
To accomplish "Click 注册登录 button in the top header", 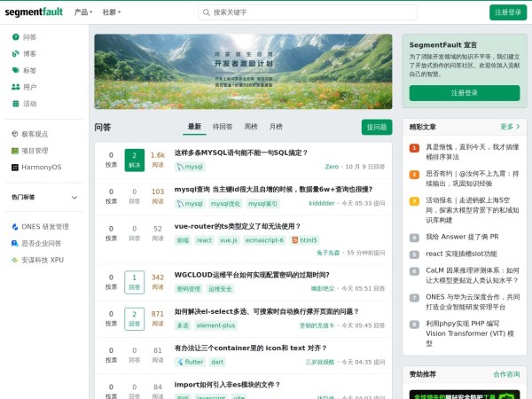I will pos(507,12).
